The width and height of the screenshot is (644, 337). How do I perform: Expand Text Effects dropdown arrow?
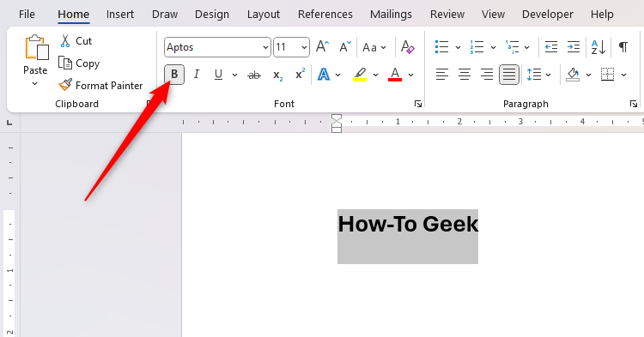pos(337,75)
